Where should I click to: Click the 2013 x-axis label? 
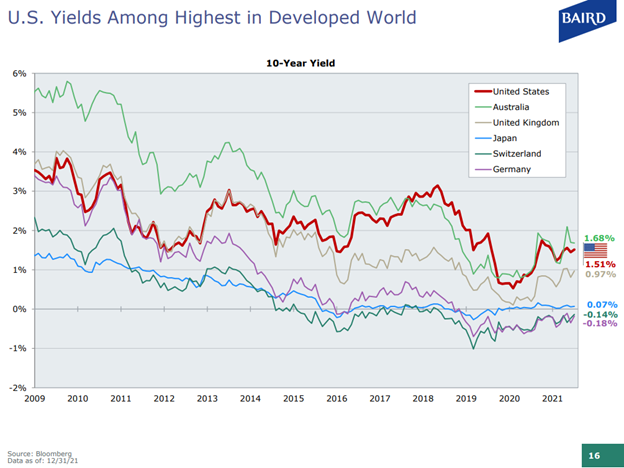point(207,398)
